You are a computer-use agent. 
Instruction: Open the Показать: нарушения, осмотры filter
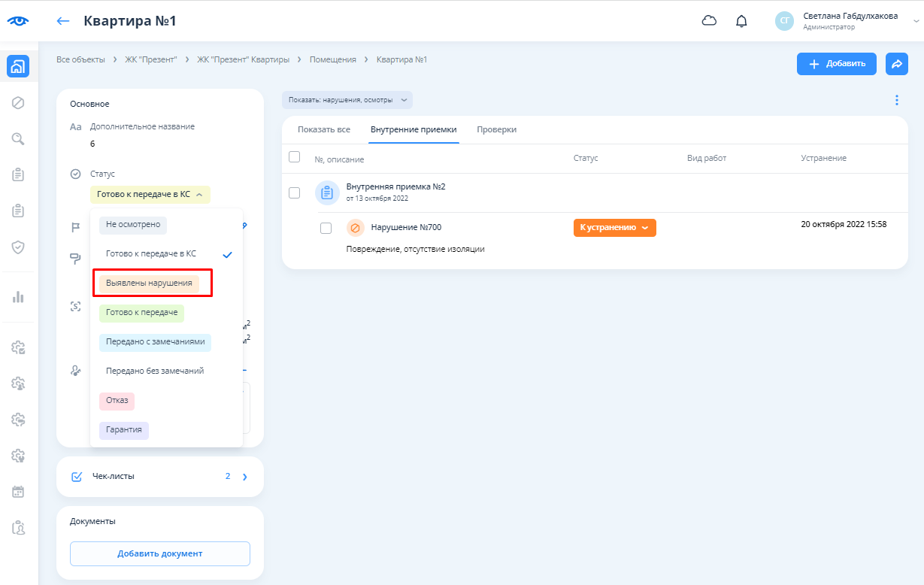[347, 100]
